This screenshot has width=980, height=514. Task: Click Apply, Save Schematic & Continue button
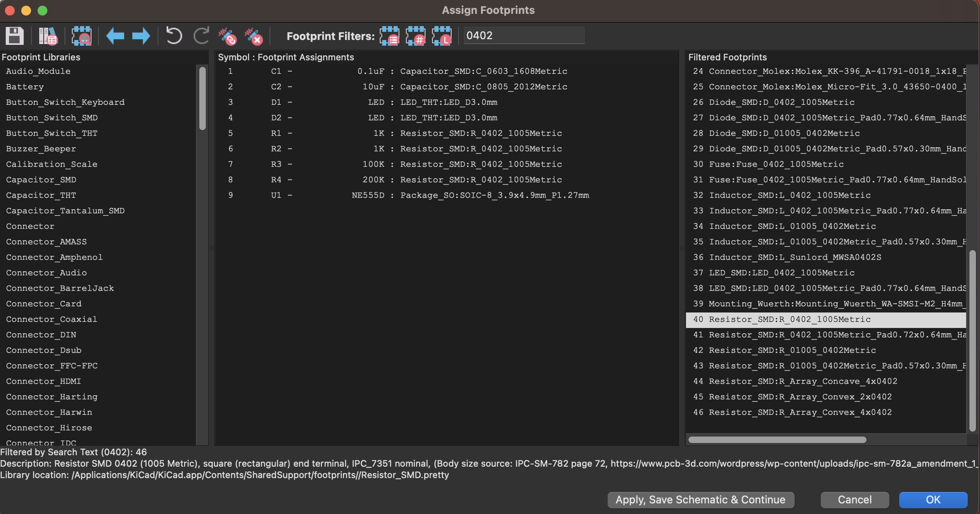701,499
